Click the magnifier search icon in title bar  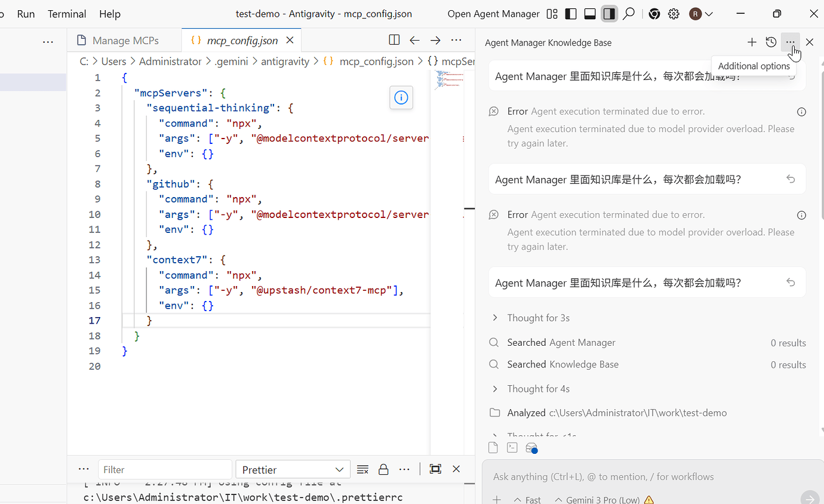point(628,14)
